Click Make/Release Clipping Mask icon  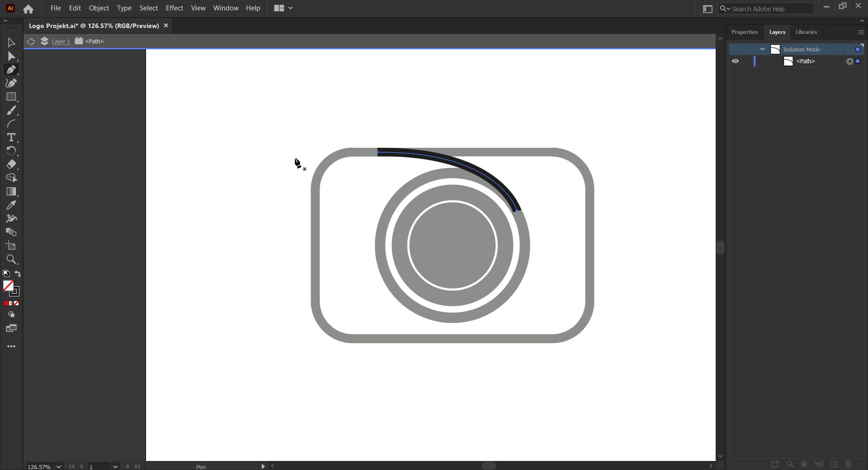coord(804,464)
